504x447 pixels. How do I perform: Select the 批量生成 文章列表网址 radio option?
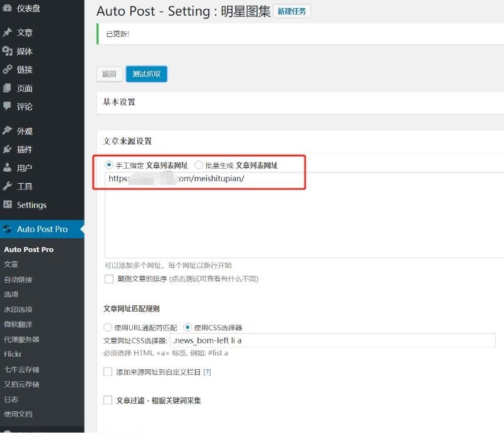click(199, 165)
